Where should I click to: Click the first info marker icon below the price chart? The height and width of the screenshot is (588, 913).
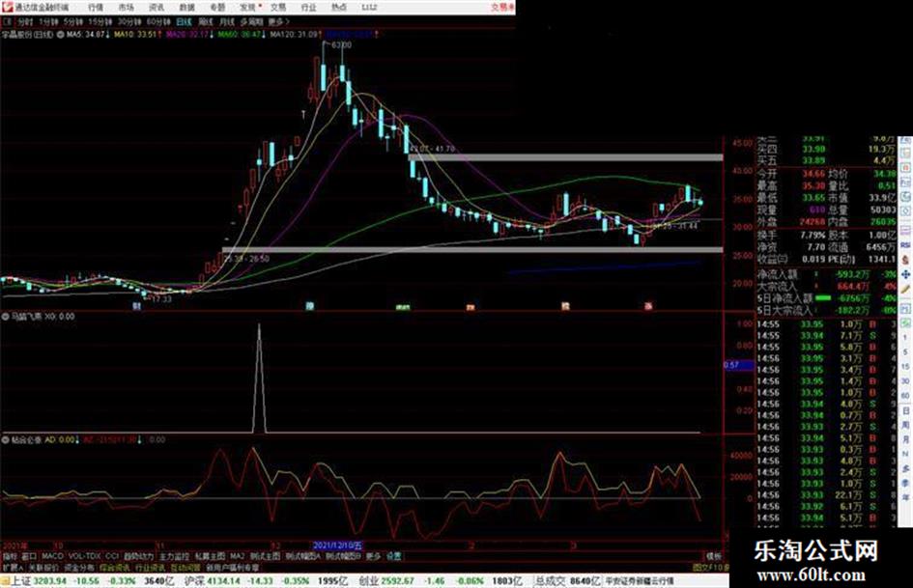click(x=137, y=306)
